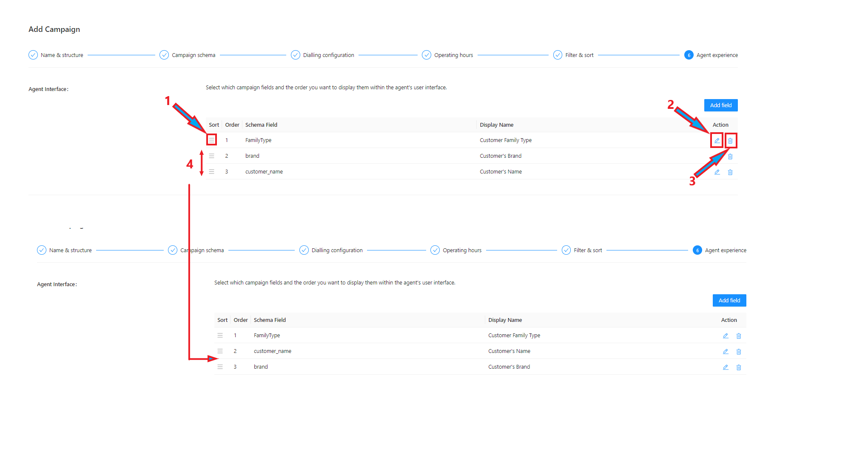This screenshot has height=472, width=868.
Task: Grab the drag handle of upper FamilyType row
Action: 211,140
